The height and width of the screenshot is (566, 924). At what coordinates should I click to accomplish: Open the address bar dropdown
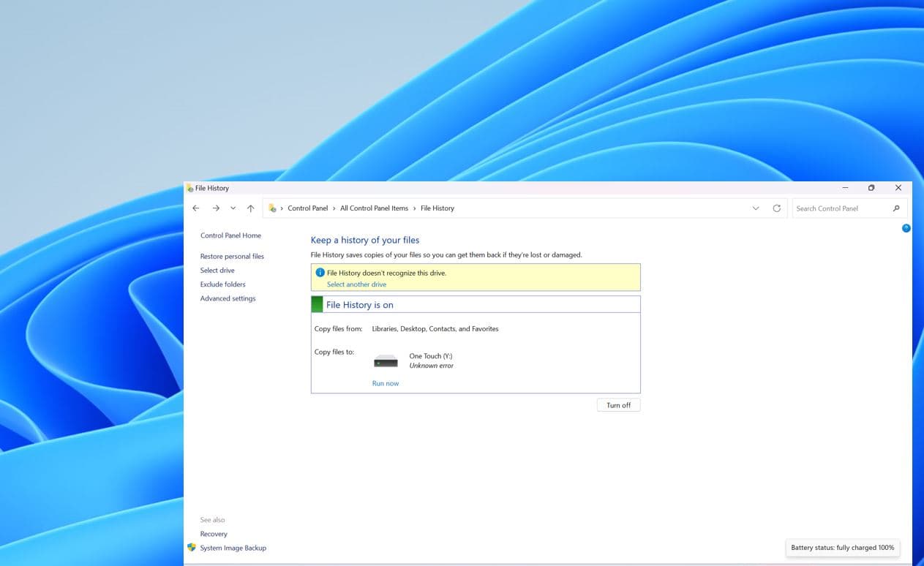tap(756, 208)
